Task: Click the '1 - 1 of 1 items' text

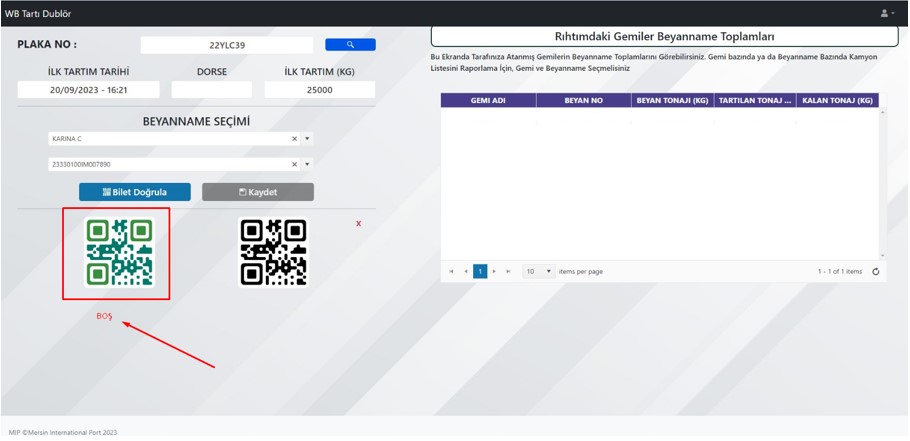Action: pyautogui.click(x=840, y=272)
